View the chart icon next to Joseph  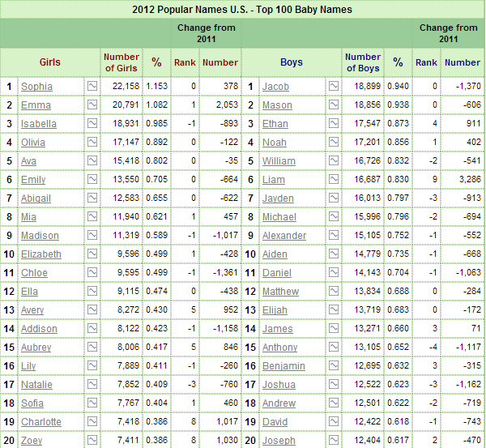pyautogui.click(x=333, y=440)
